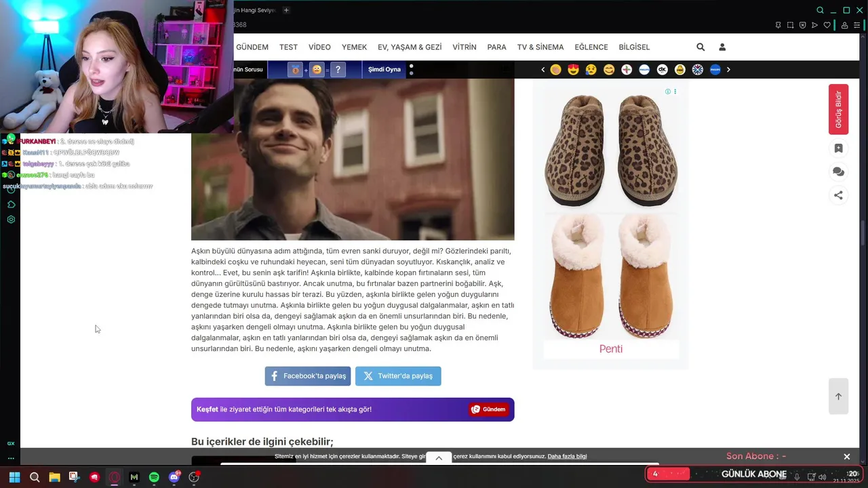868x488 pixels.
Task: Open File Explorer from the taskbar
Action: pos(54,477)
